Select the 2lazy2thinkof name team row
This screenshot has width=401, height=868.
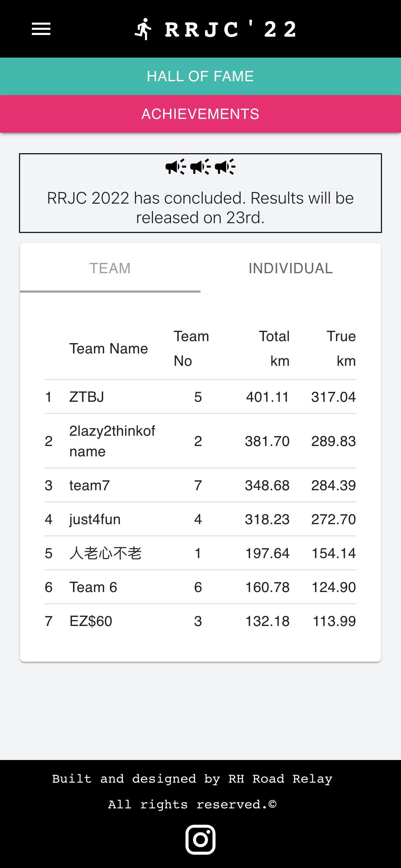(x=200, y=441)
